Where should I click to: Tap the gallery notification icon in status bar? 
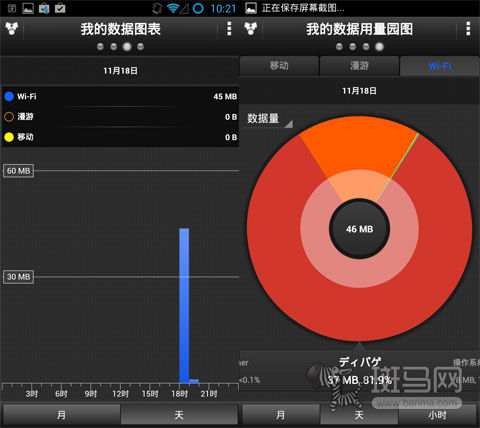(28, 8)
